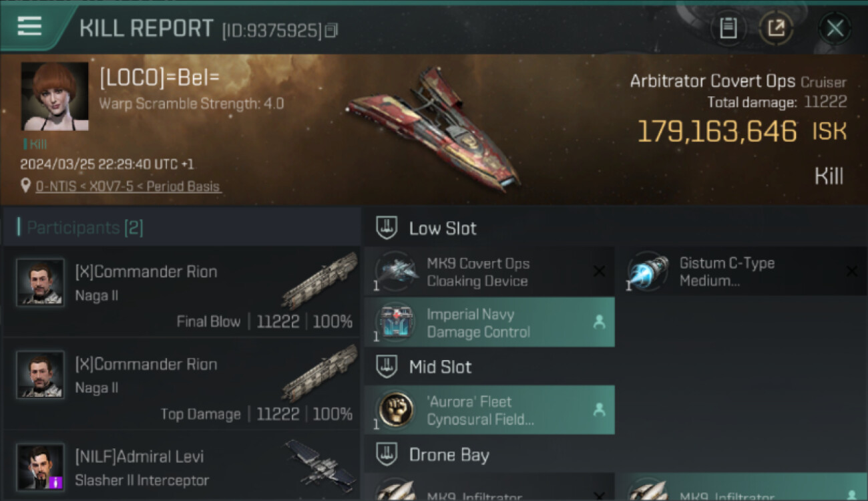The width and height of the screenshot is (868, 501).
Task: Open Admiral Levi's participant entry
Action: click(x=182, y=466)
